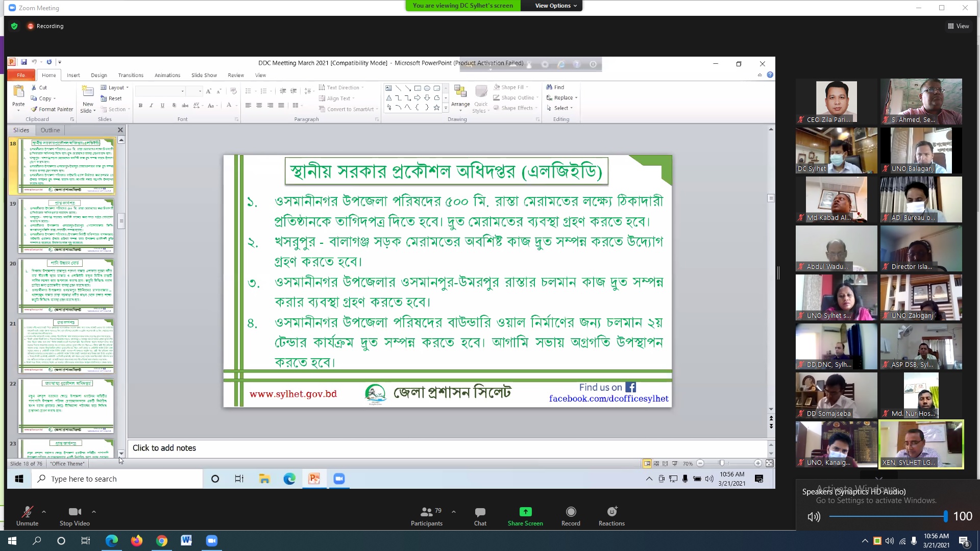Click the Recording indicator label

50,26
